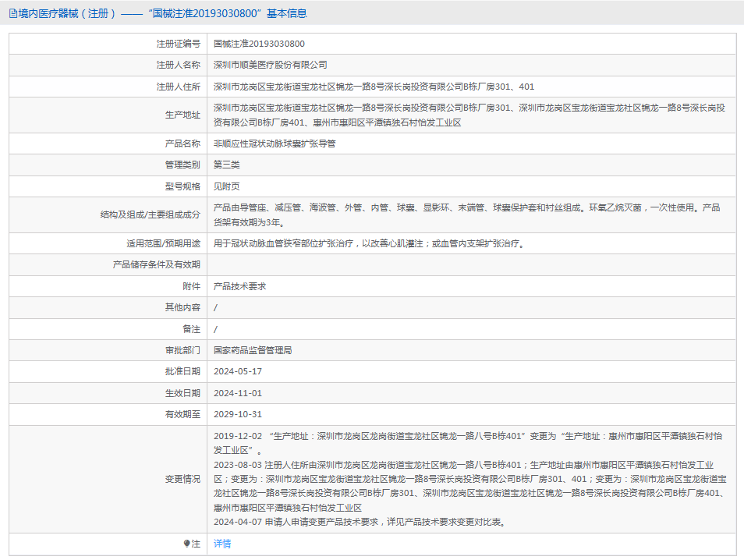
Task: Click the 注册证编号 label
Action: [179, 44]
